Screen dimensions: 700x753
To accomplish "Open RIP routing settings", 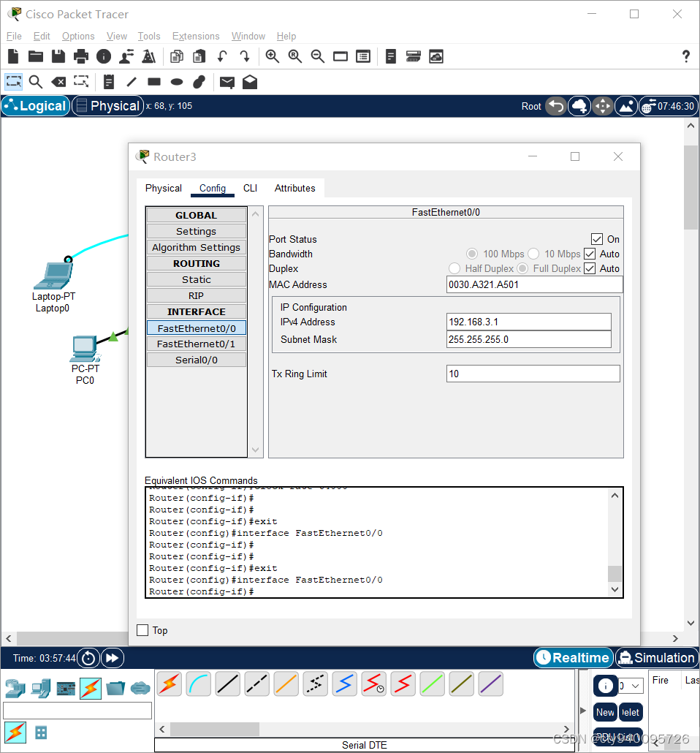I will click(197, 295).
